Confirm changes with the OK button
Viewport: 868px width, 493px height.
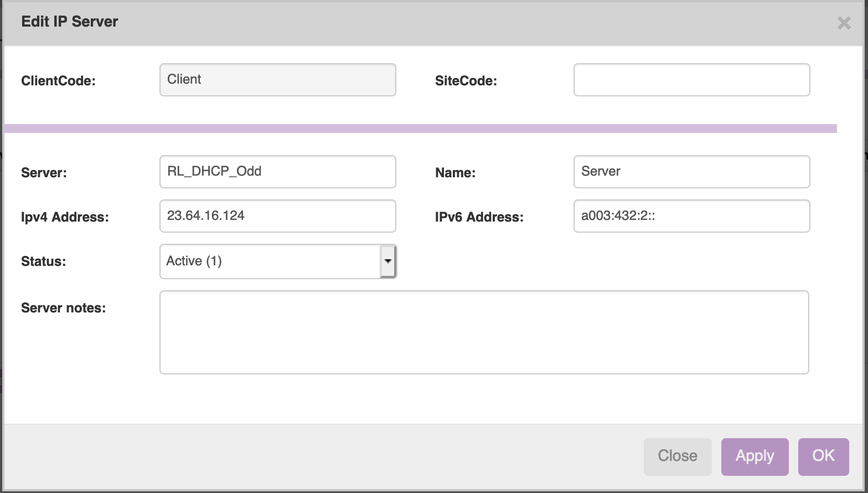(x=823, y=456)
